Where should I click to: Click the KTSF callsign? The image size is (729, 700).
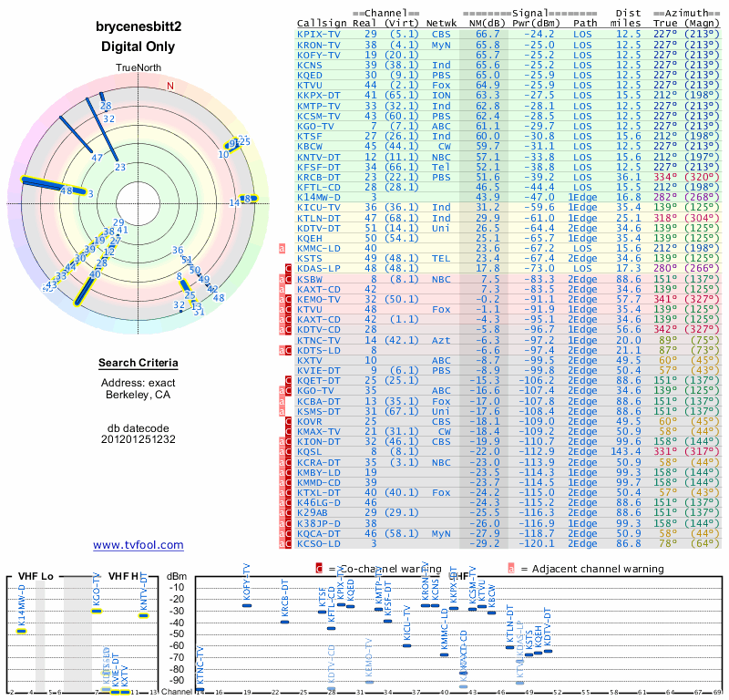(310, 137)
